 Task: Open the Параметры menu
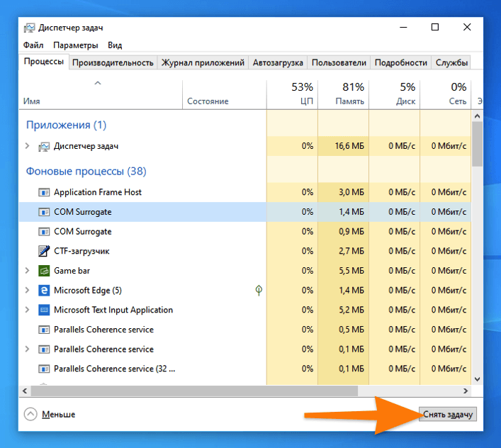(x=75, y=45)
